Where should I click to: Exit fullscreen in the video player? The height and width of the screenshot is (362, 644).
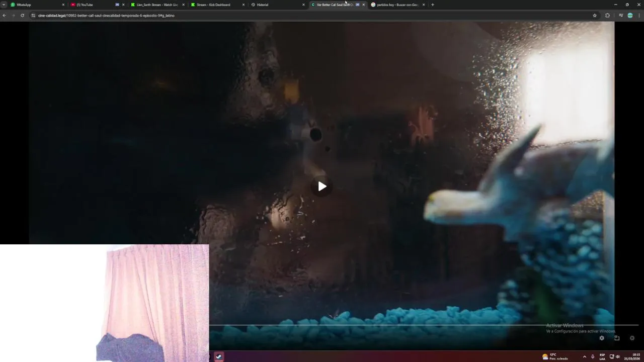[x=632, y=338]
